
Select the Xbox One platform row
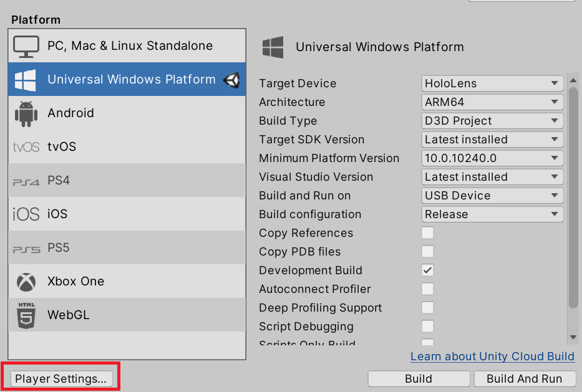127,281
